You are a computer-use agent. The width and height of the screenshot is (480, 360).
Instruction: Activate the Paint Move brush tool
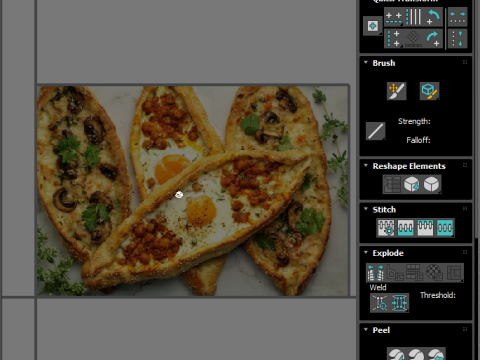tap(397, 91)
